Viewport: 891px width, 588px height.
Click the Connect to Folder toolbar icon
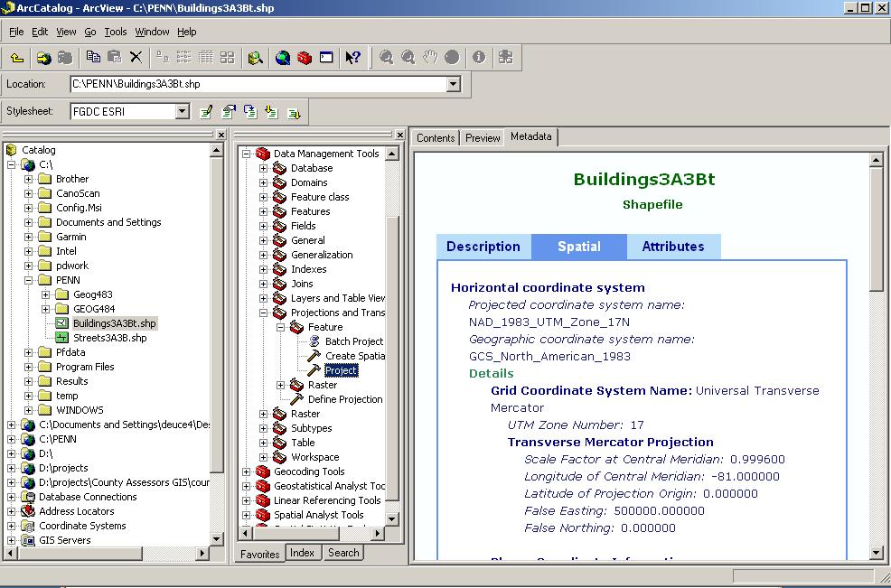[x=43, y=58]
